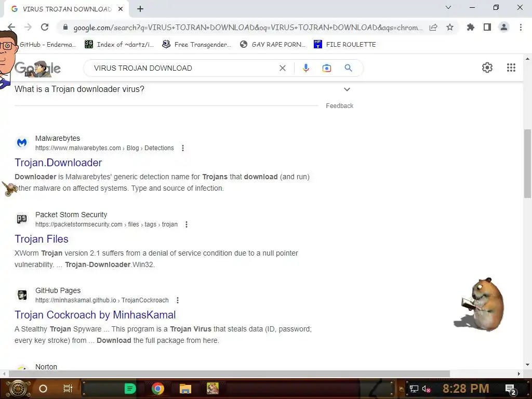Open File Explorer from the taskbar
This screenshot has width=532, height=399.
(185, 389)
